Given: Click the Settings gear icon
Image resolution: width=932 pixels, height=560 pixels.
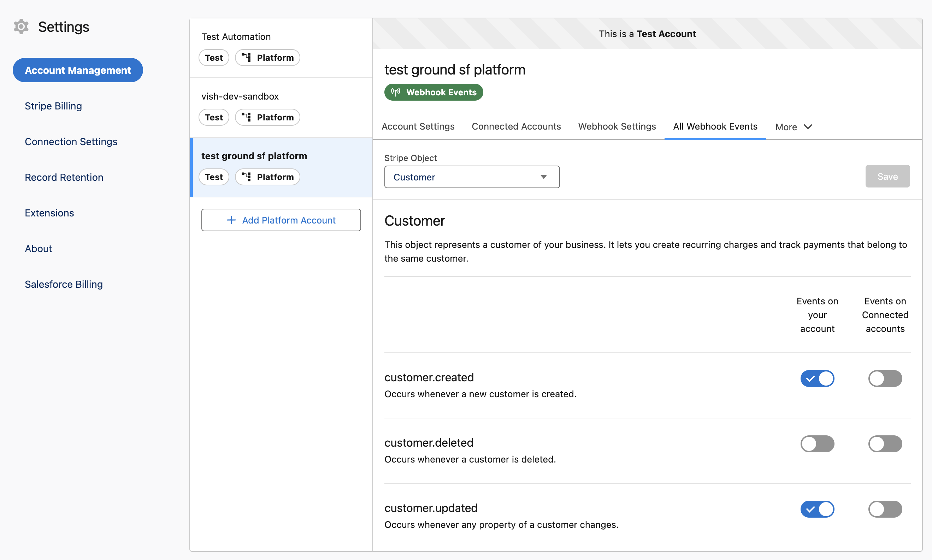Looking at the screenshot, I should pyautogui.click(x=21, y=27).
